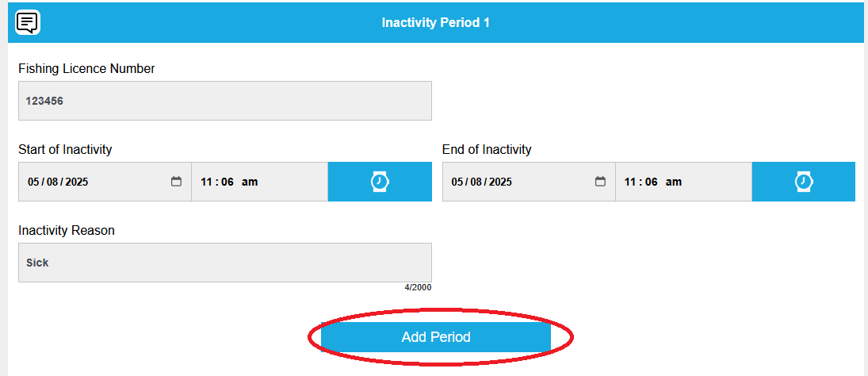Select the '05' segment of End date
Screen dimensions: 868x376
click(457, 182)
